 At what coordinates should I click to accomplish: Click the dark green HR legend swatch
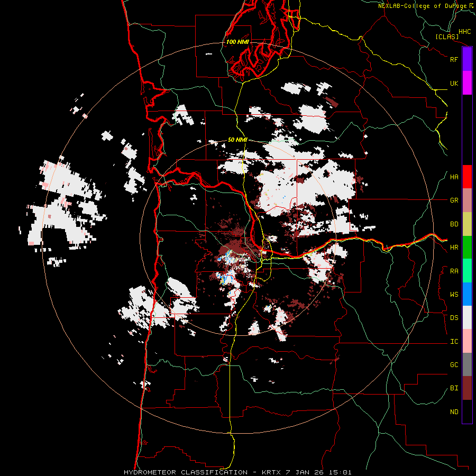[467, 248]
